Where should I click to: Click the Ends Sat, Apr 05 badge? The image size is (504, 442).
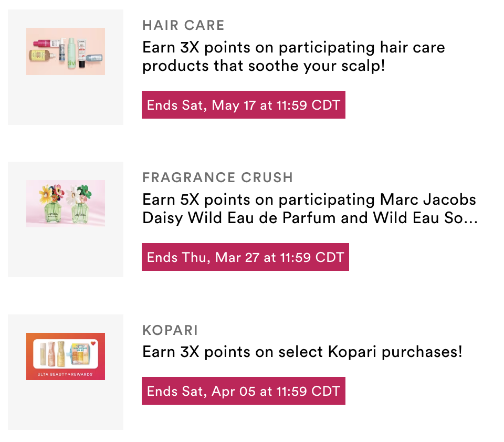pos(243,391)
